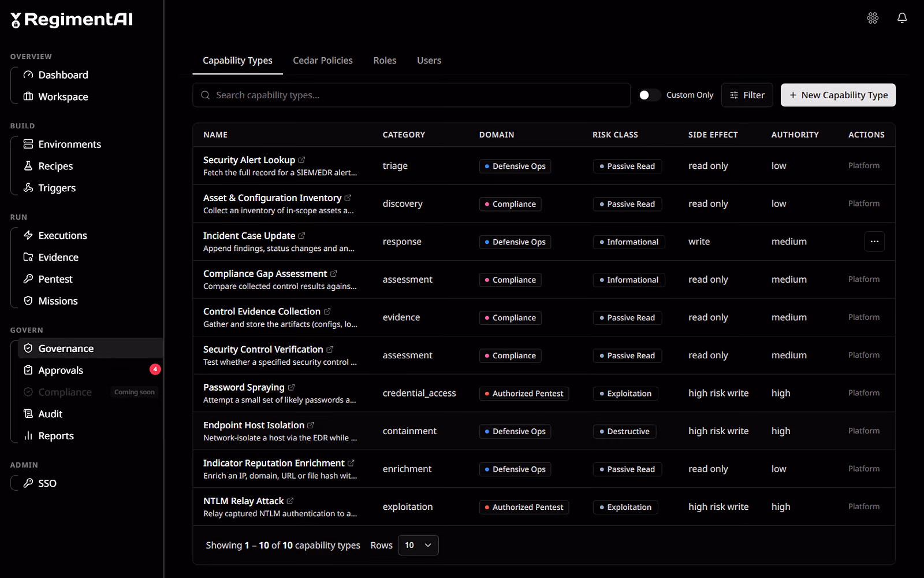Open external link icon for Compliance Gap Assessment
This screenshot has width=924, height=578.
coord(333,273)
